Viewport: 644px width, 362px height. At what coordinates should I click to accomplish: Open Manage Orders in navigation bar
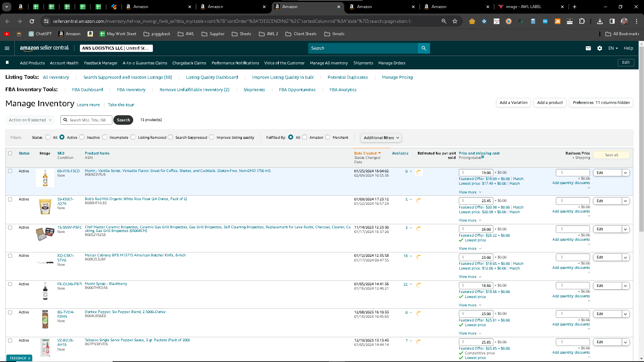(x=392, y=63)
